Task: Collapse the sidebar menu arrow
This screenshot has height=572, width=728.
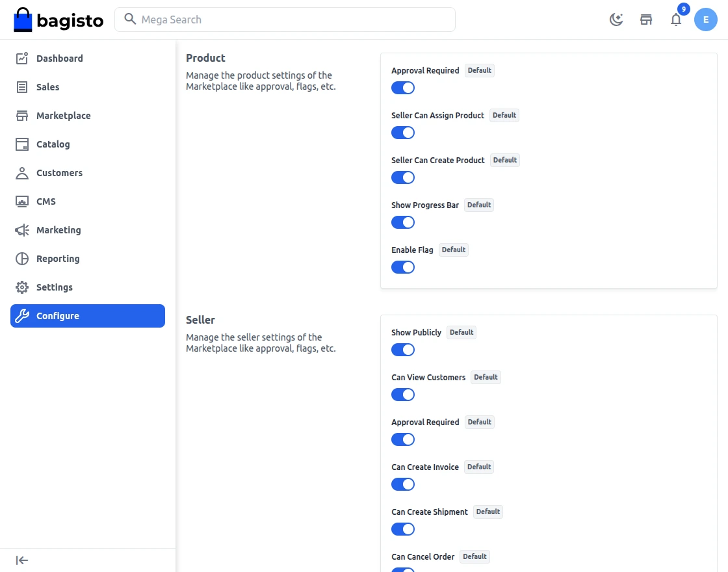Action: coord(22,560)
